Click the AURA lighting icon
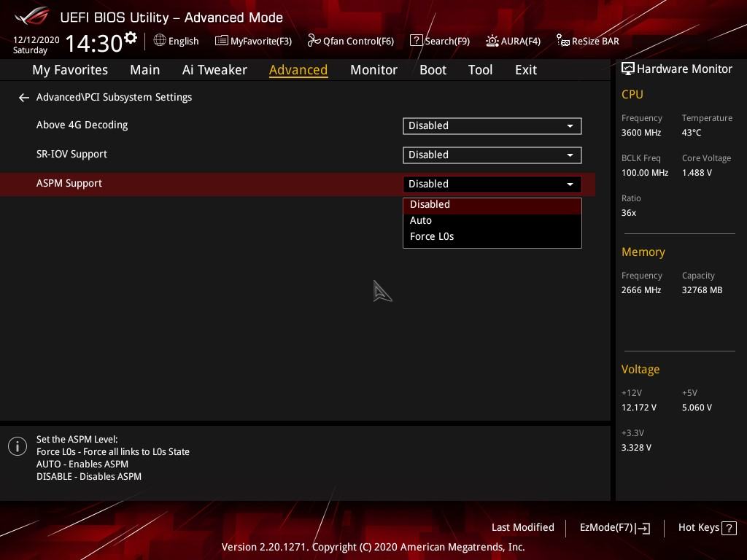 point(492,41)
